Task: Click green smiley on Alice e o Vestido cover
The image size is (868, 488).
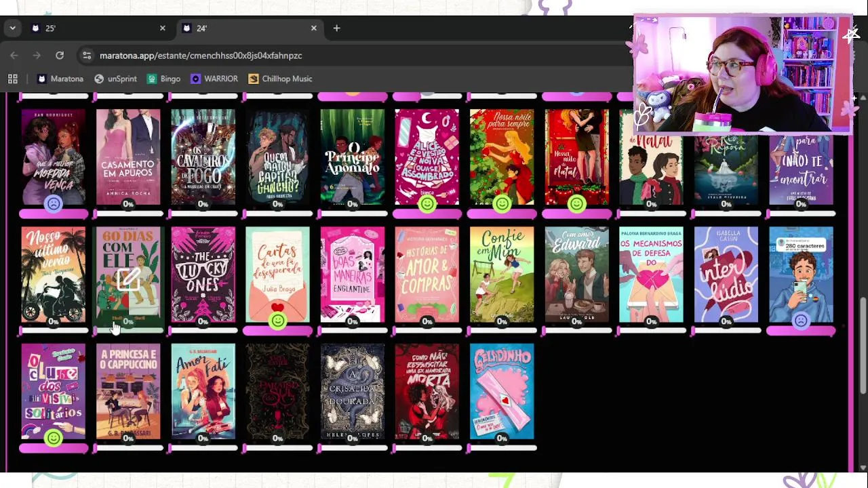Action: (427, 203)
